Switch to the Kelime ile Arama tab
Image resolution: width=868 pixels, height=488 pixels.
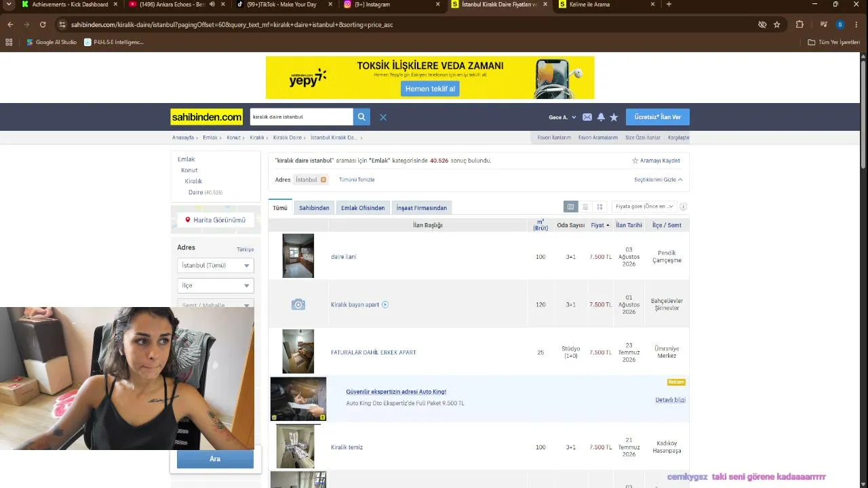[x=607, y=4]
